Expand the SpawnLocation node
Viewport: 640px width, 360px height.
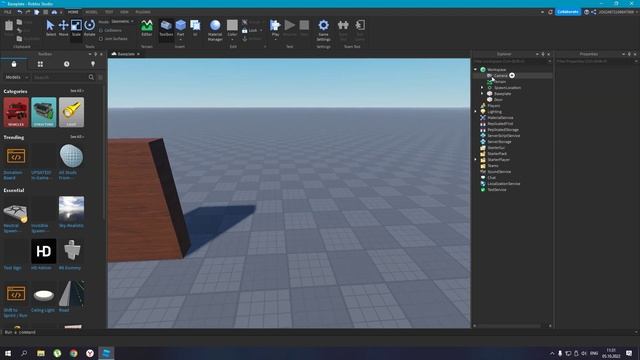(x=482, y=87)
